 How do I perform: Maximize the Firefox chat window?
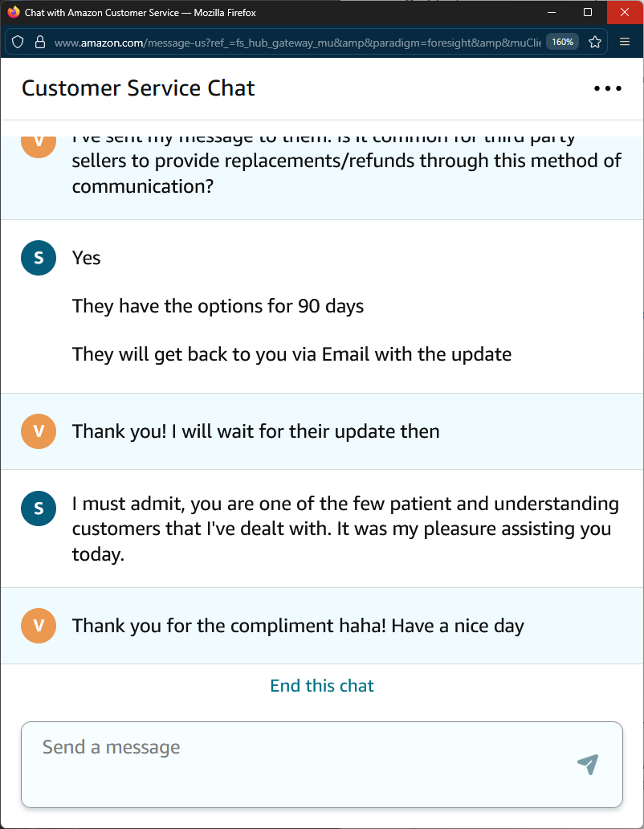[x=588, y=13]
